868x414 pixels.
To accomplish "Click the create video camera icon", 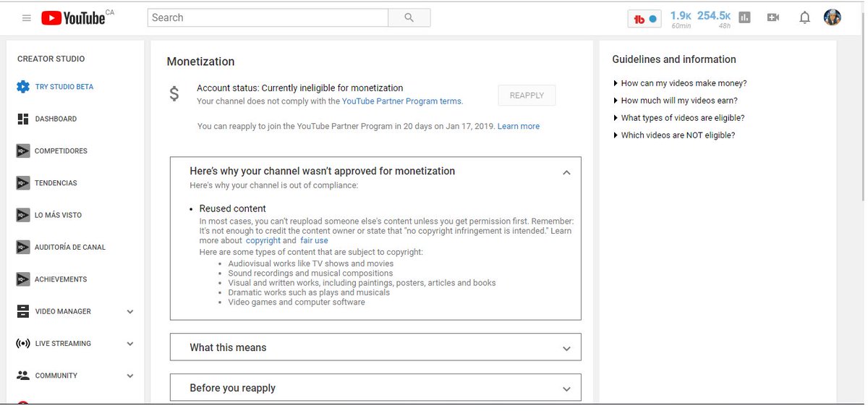I will [x=773, y=17].
